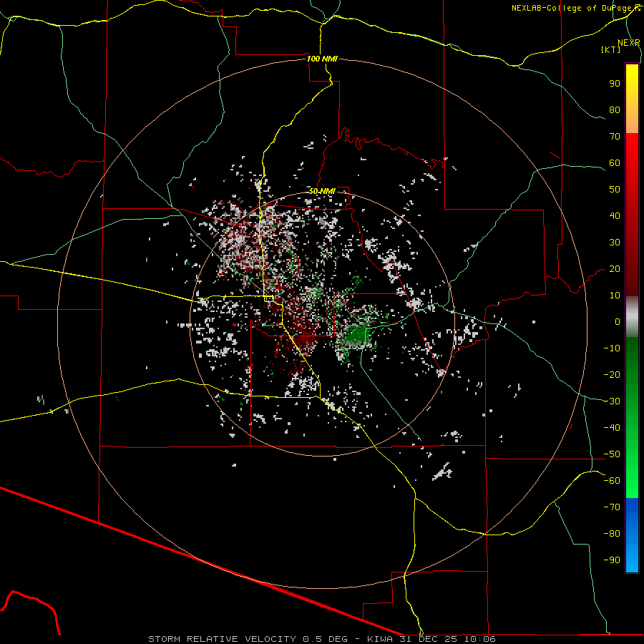Click the NEXR label above the color scale
This screenshot has width=644, height=644.
629,43
